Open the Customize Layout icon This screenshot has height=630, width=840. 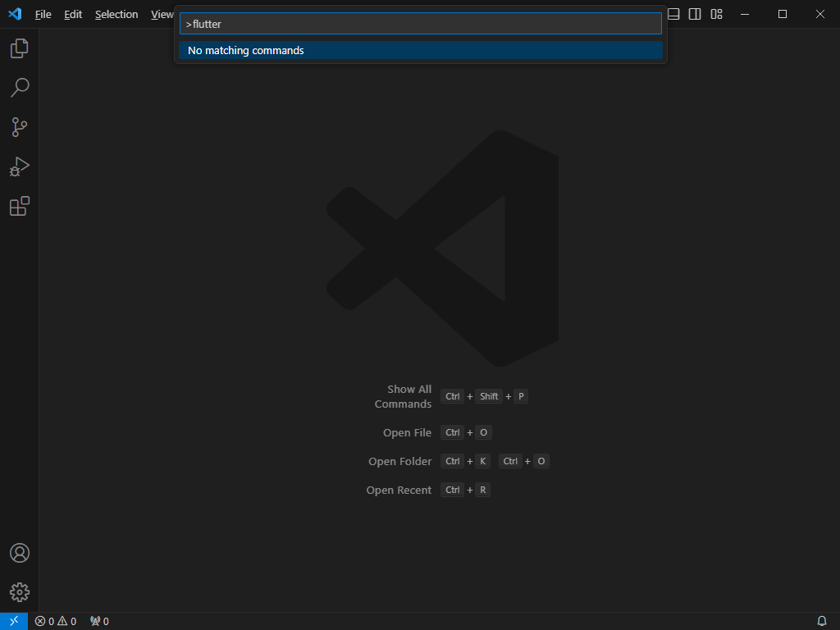point(716,14)
